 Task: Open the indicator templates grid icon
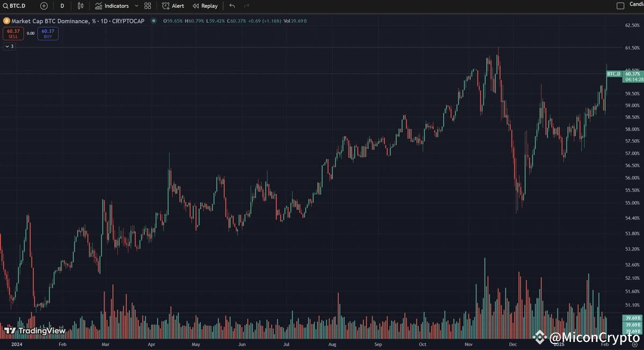(x=148, y=6)
